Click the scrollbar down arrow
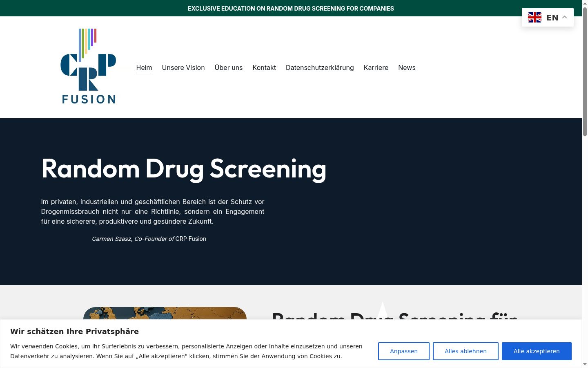Image resolution: width=588 pixels, height=368 pixels. tap(585, 364)
